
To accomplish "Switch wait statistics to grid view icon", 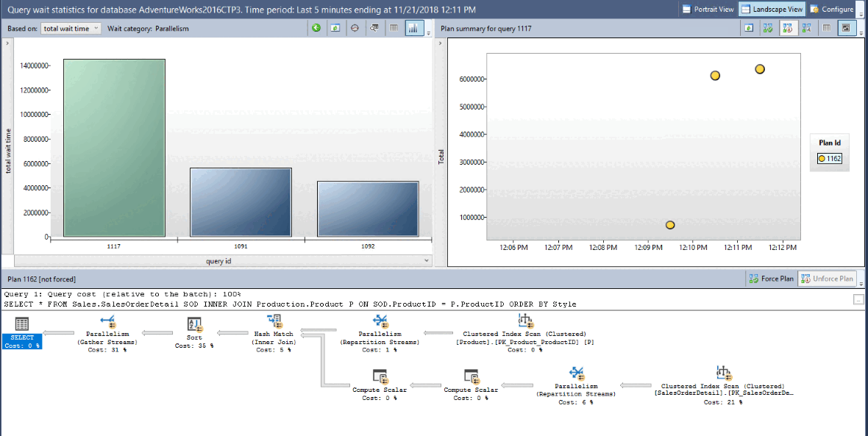I will tap(394, 28).
